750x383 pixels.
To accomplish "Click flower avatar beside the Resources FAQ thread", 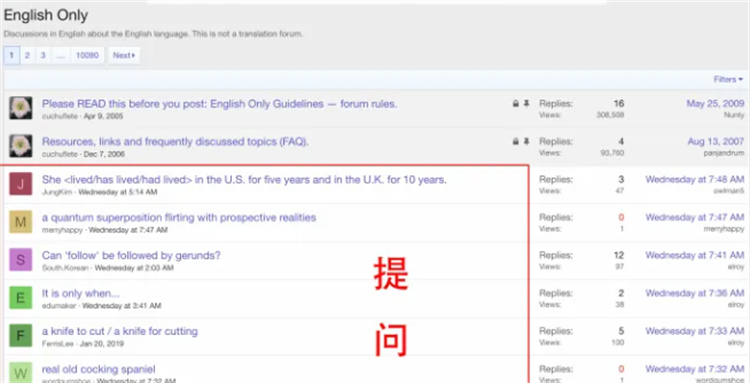I will [21, 146].
